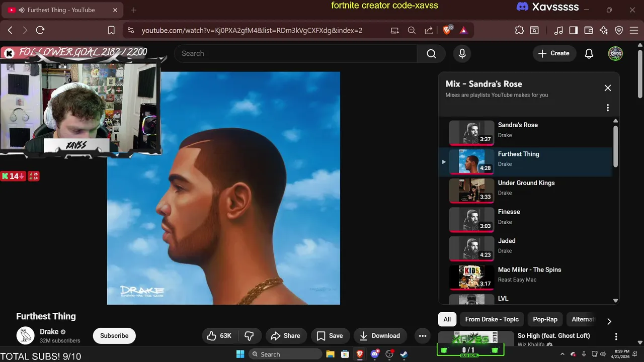
Task: Select Furthest Thing in the playlist
Action: [x=526, y=161]
